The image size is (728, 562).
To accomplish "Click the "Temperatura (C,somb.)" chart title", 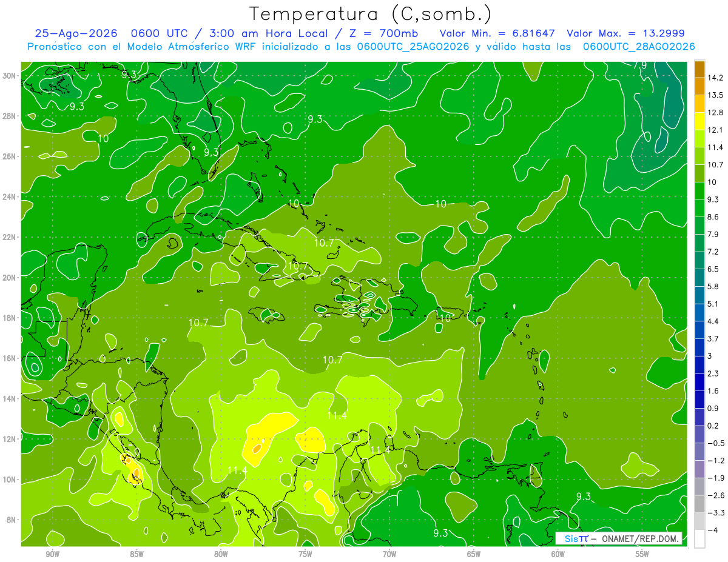I will [x=370, y=13].
